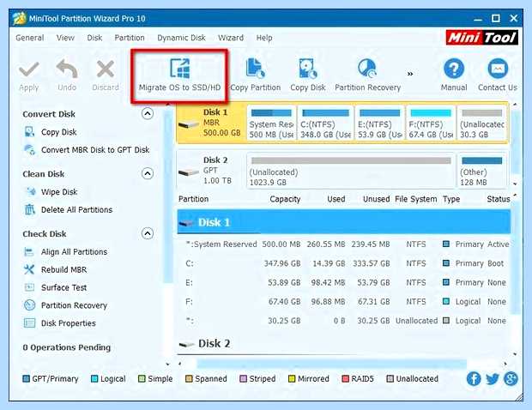Image resolution: width=532 pixels, height=410 pixels.
Task: Select C:(NTFS) 348.0 GB block
Action: 325,124
